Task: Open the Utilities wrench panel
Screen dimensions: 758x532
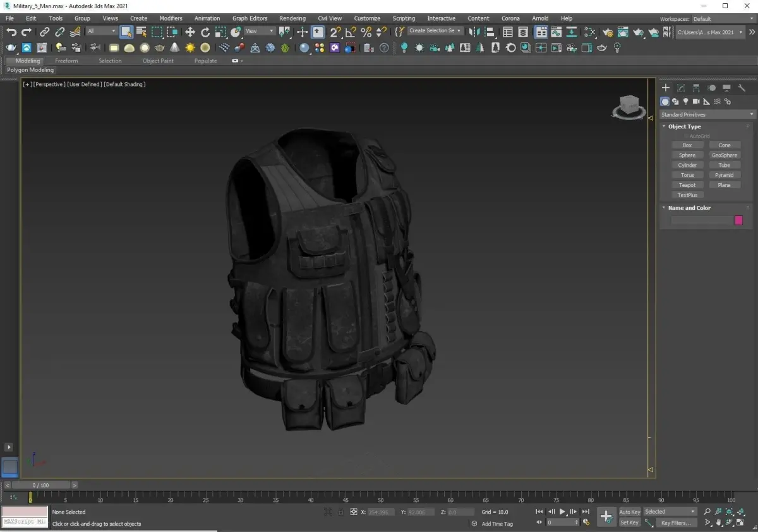Action: (742, 88)
